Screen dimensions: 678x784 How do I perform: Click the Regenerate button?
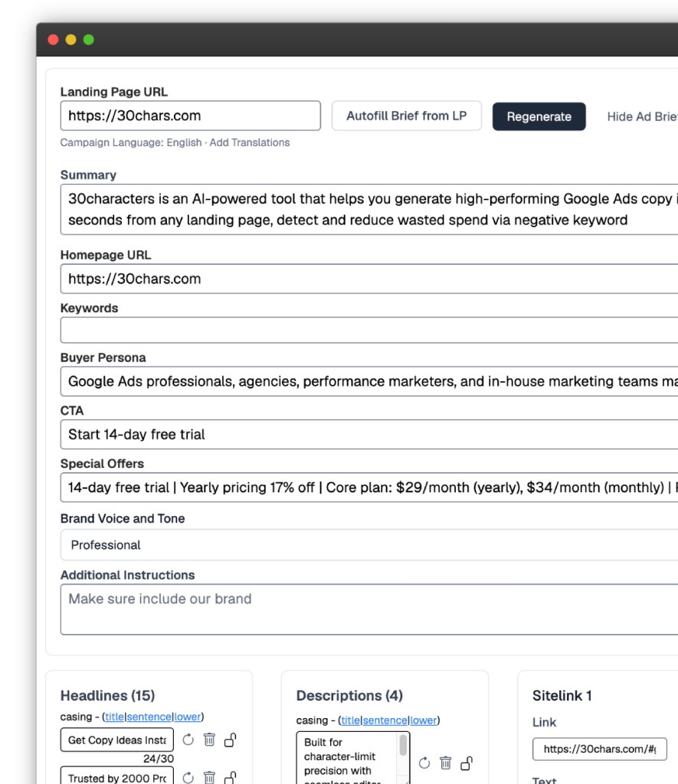[539, 116]
